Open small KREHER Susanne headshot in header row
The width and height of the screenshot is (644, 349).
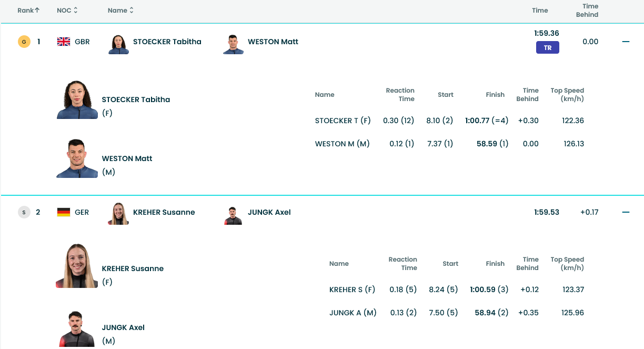[118, 214]
